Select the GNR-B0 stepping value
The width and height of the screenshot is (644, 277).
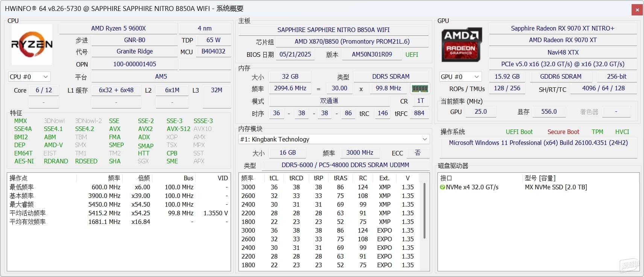point(135,40)
